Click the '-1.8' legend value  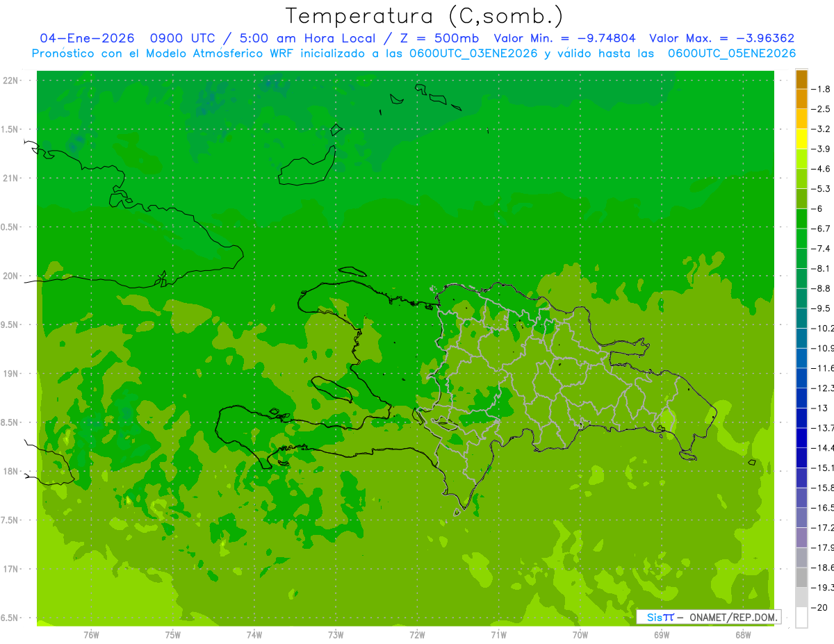coord(821,89)
